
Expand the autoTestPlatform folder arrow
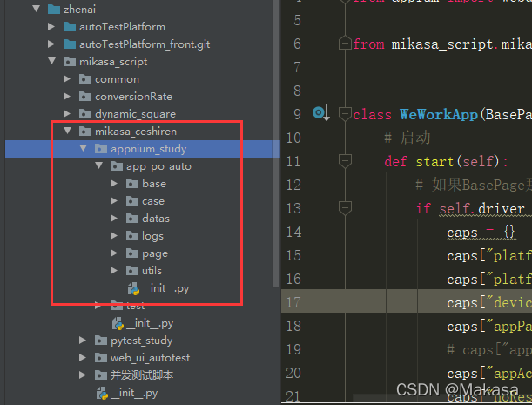coord(51,26)
